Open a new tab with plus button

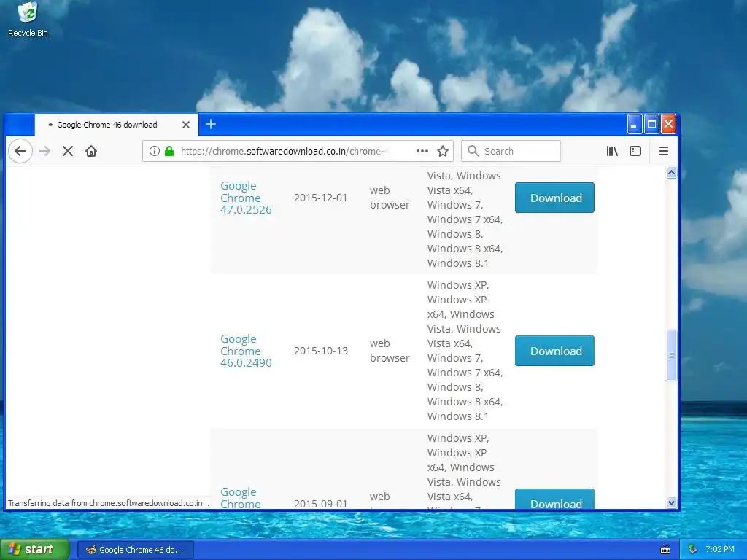(x=211, y=124)
